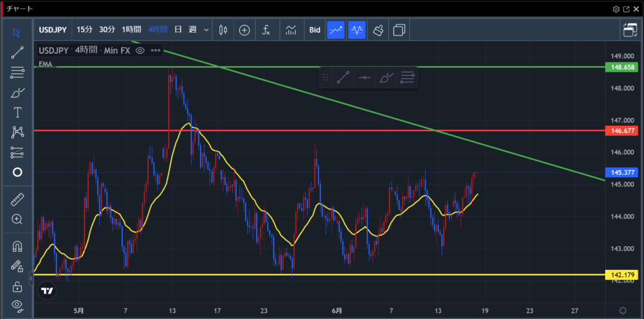Click the yellow 142.179 price label
Viewport: 644px width, 319px height.
[621, 274]
